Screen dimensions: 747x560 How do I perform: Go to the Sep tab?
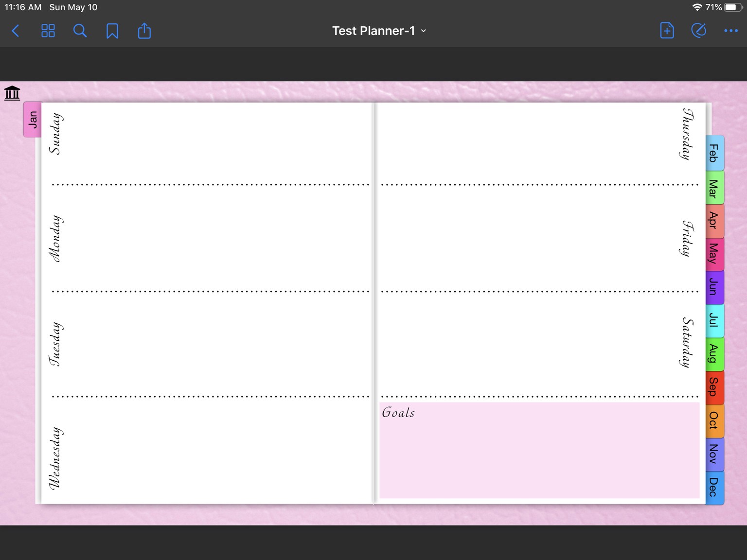click(x=714, y=387)
